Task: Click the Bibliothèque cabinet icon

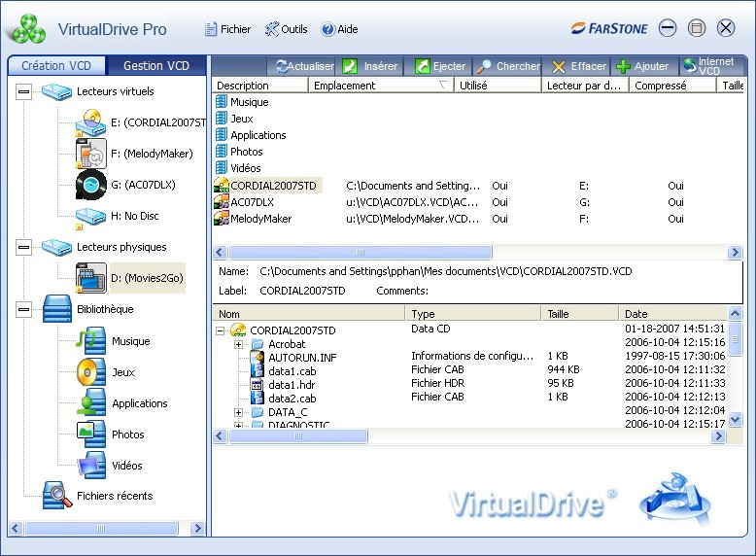Action: point(57,309)
